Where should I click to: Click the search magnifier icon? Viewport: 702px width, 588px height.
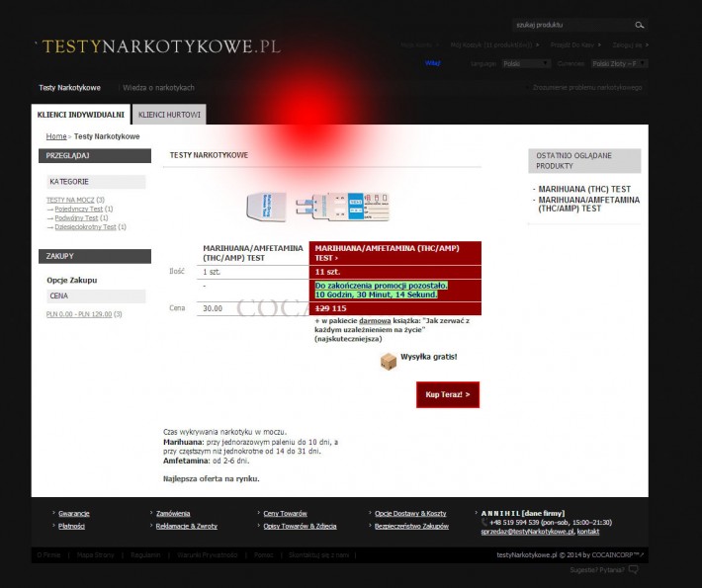[x=639, y=25]
